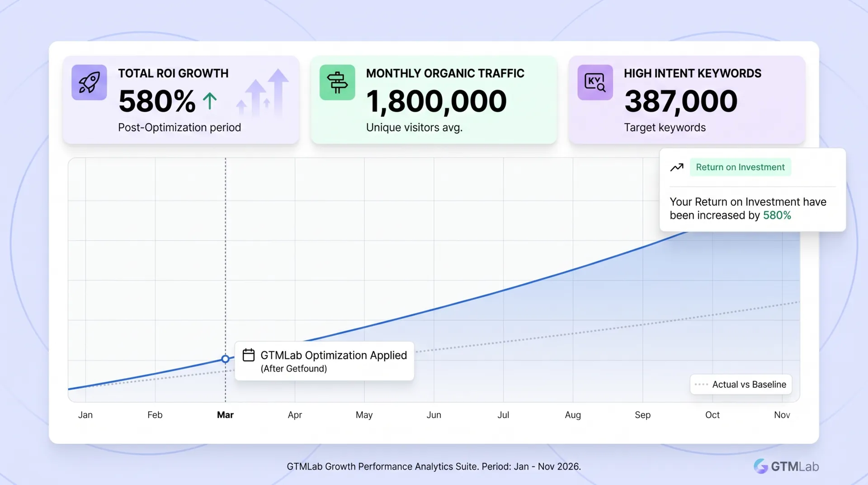The image size is (868, 485).
Task: Click the 1,800,000 visitors value
Action: pos(436,101)
